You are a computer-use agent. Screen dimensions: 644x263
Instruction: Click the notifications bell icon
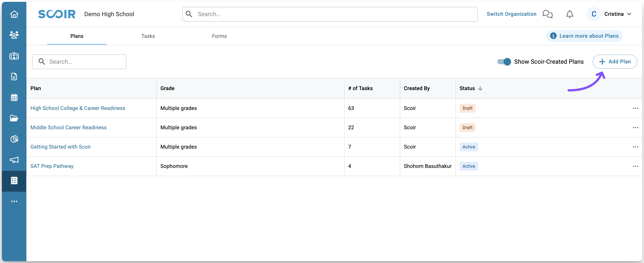point(570,14)
